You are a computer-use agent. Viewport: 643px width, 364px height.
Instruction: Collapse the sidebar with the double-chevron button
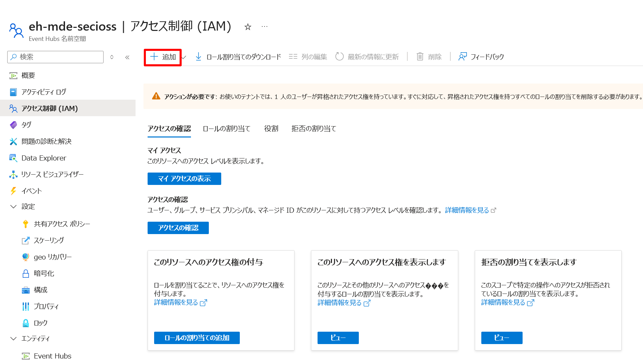click(x=127, y=57)
